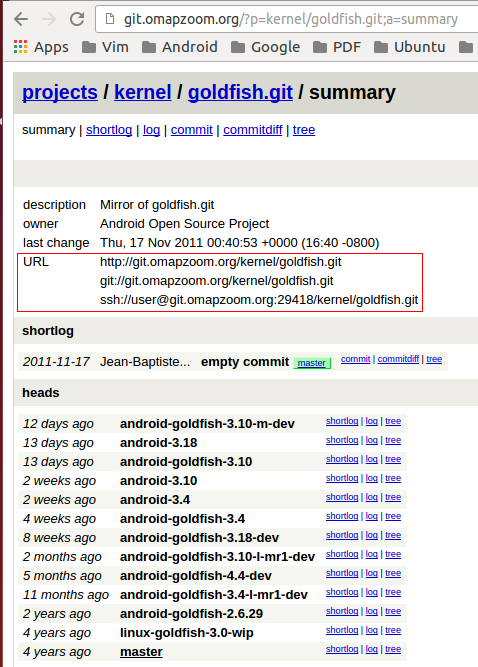Switch to the commitdiff view
The height and width of the screenshot is (667, 478).
click(253, 130)
